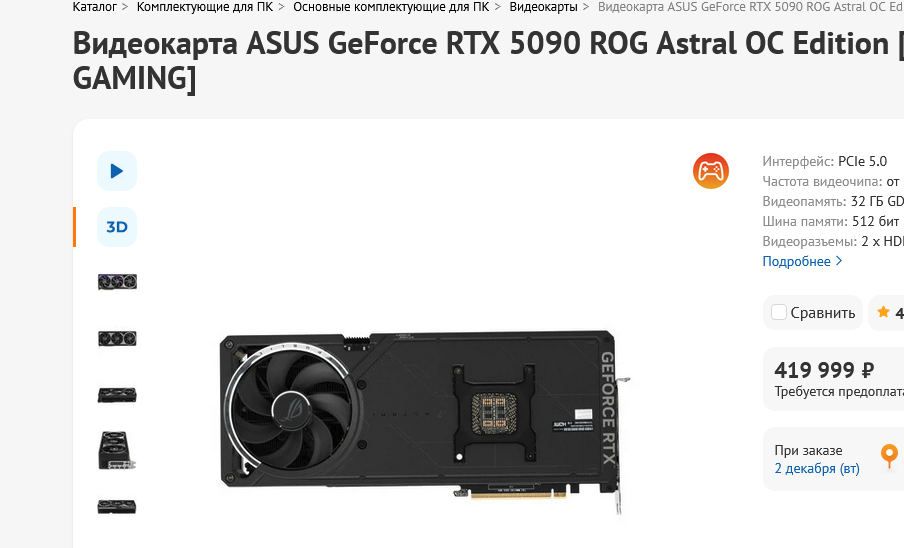Screen dimensions: 904x548
Task: Go to Видеокарты breadcrumb category
Action: 543,7
